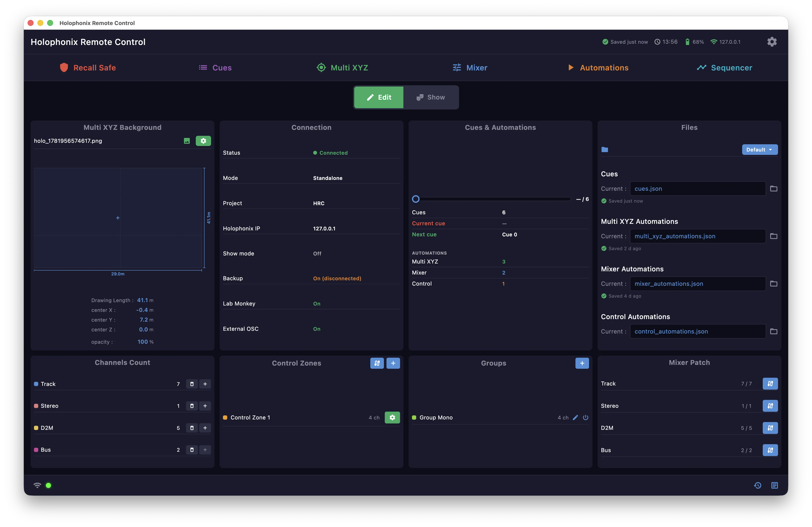Screen dimensions: 812x527
Task: Open Control Zones patch routing button
Action: pos(377,363)
